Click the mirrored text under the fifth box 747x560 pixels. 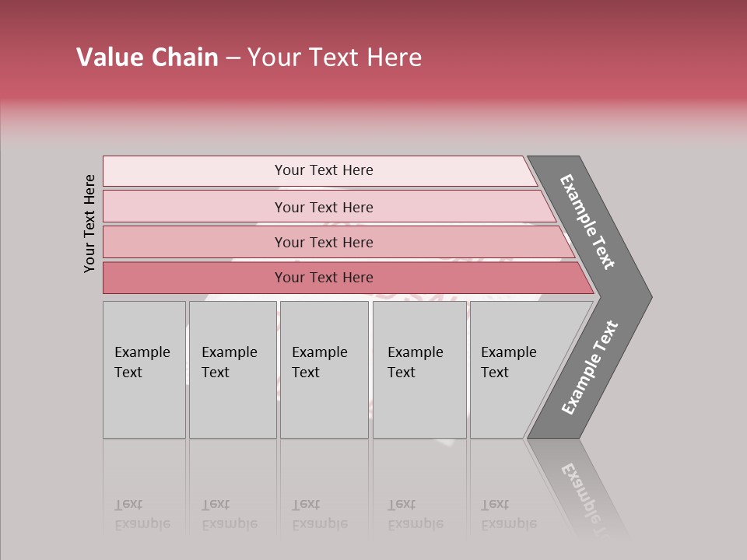[x=509, y=514]
